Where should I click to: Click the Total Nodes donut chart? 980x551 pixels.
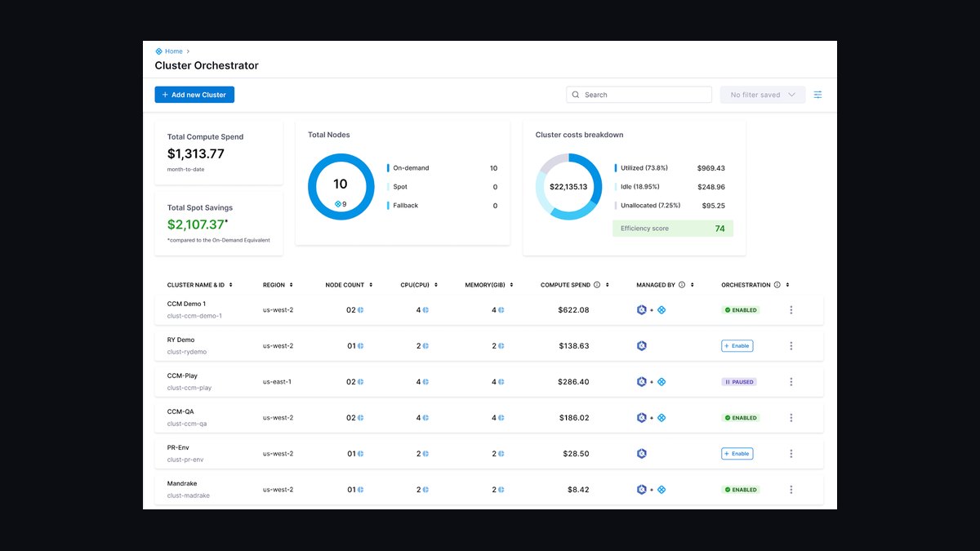click(341, 187)
